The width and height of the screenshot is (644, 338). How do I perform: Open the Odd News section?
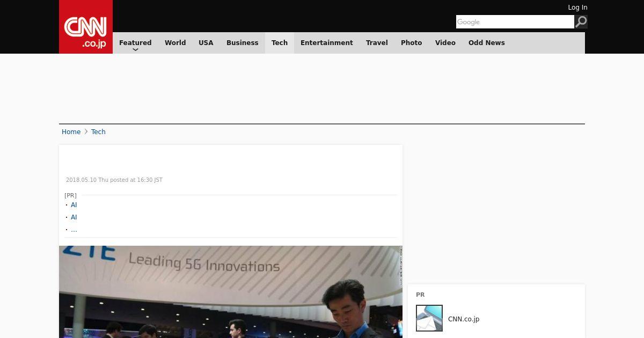point(487,43)
